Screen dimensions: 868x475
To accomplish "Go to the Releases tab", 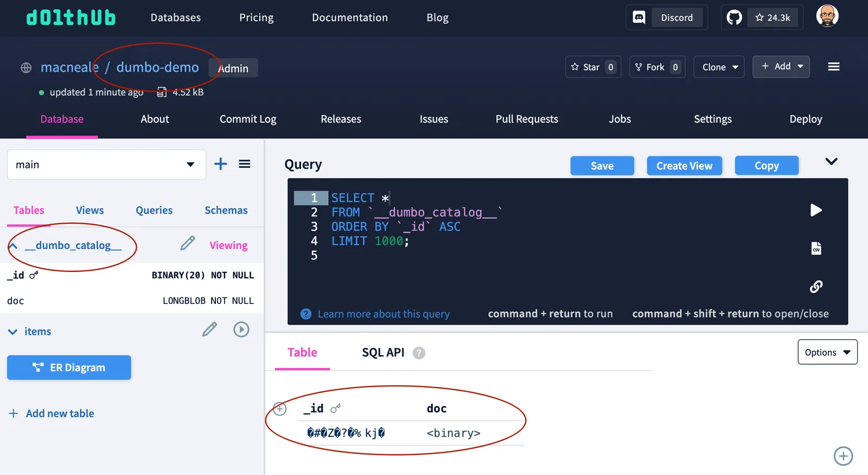I will pyautogui.click(x=341, y=119).
